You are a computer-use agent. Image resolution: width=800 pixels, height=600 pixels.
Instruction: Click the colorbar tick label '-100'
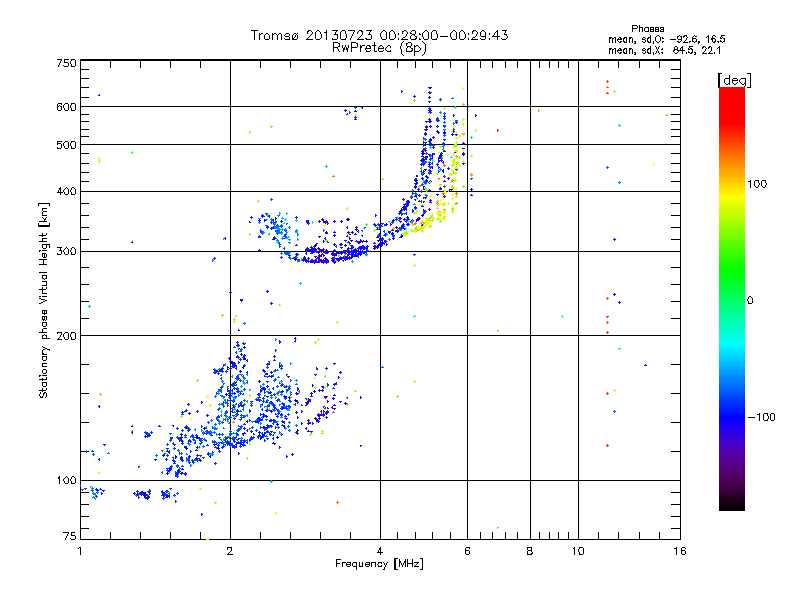761,417
